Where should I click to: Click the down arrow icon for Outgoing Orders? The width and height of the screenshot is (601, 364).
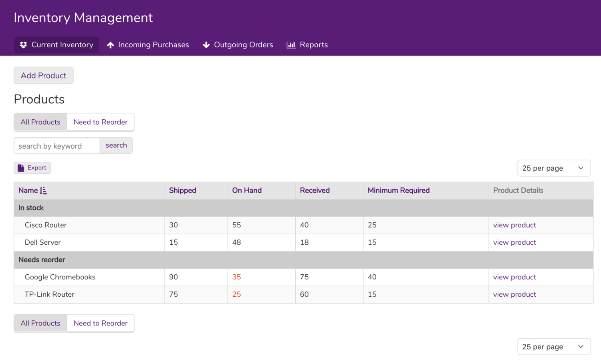(206, 45)
